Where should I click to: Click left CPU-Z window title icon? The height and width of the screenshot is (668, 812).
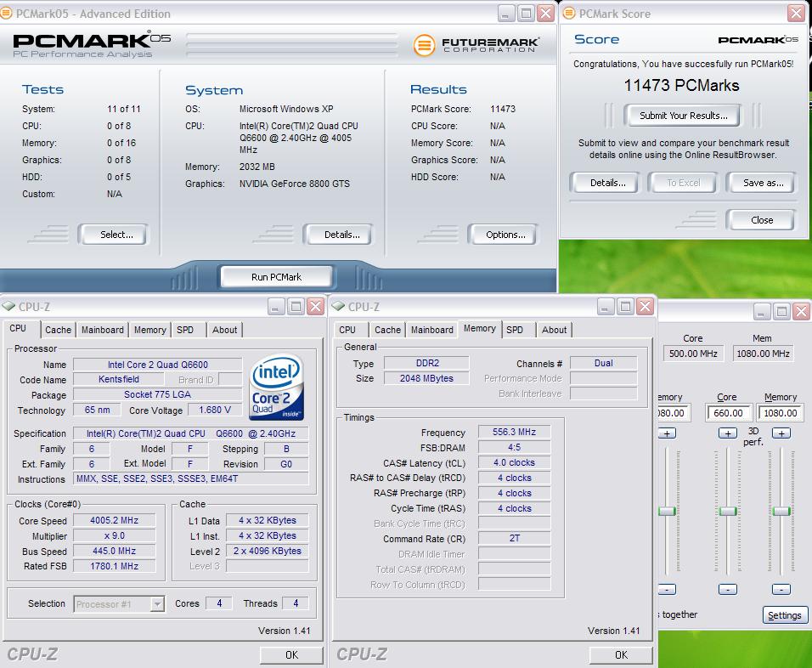point(8,307)
